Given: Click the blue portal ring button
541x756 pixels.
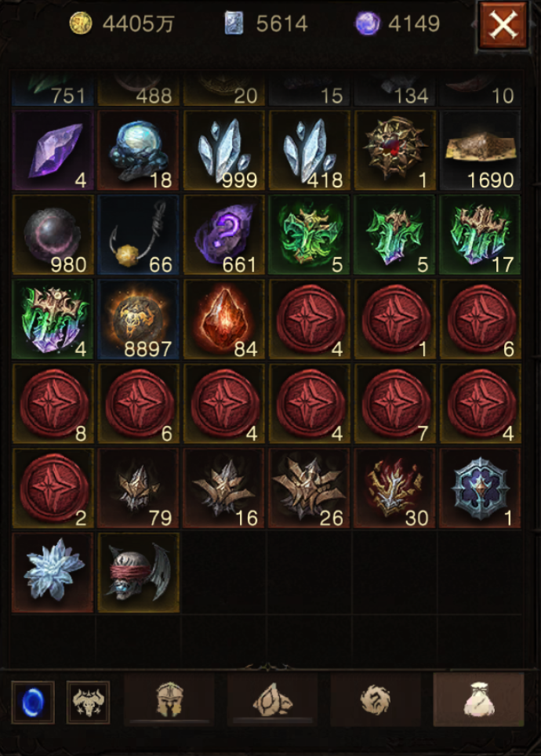Looking at the screenshot, I should pyautogui.click(x=33, y=702).
